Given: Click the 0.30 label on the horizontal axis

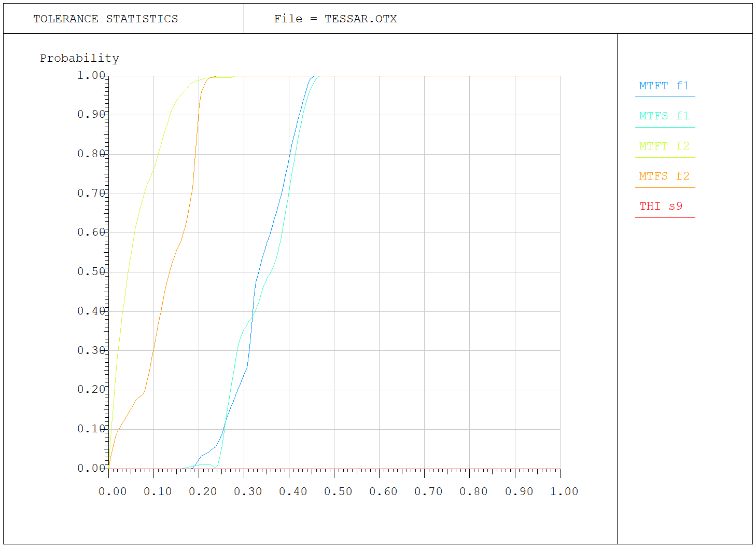Looking at the screenshot, I should [248, 491].
